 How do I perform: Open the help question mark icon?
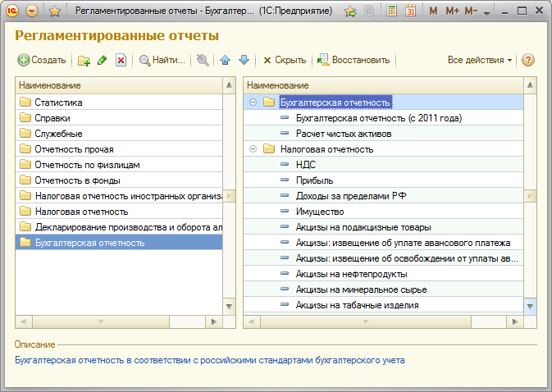[528, 60]
